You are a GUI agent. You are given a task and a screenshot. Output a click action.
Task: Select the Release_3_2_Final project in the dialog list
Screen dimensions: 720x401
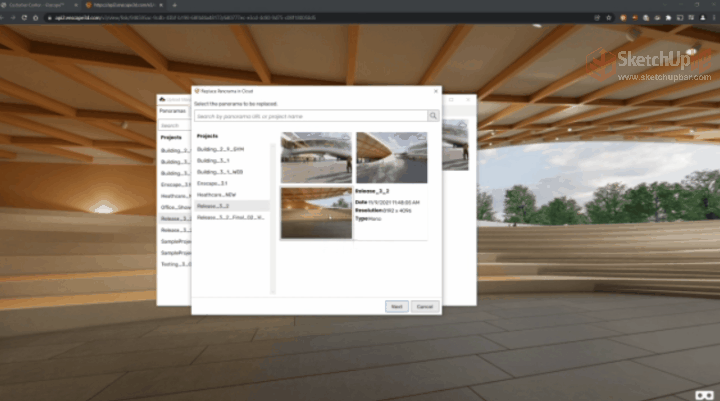click(x=231, y=217)
